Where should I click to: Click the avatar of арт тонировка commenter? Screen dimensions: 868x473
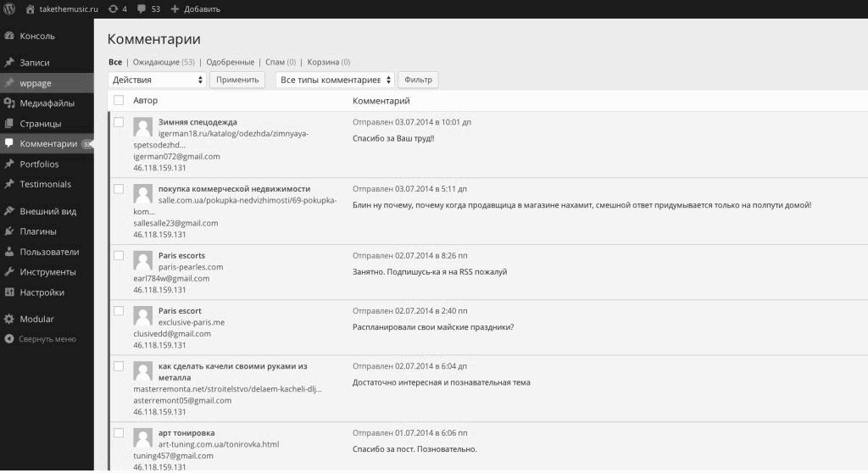coord(142,437)
